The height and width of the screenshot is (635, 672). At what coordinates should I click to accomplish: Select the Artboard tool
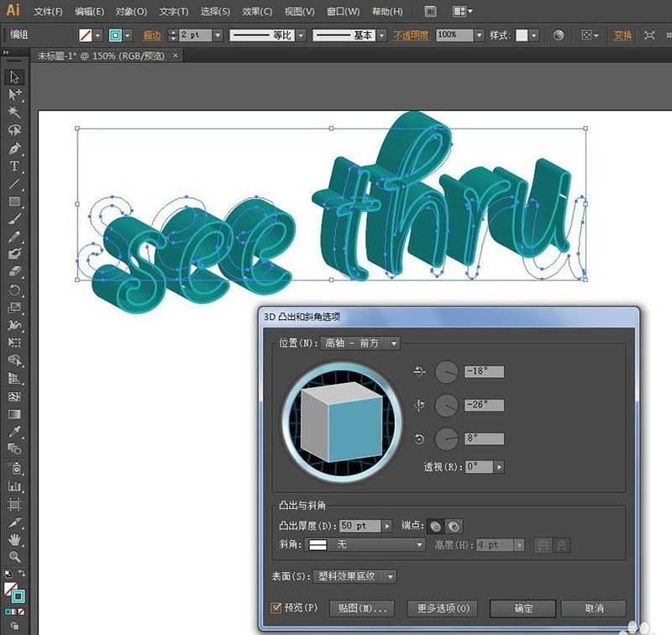tap(14, 504)
